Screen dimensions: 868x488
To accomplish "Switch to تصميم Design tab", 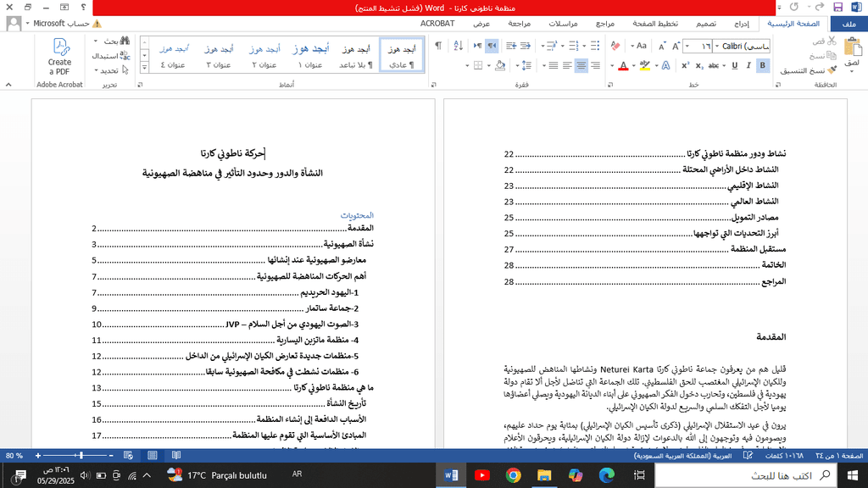I will 706,24.
